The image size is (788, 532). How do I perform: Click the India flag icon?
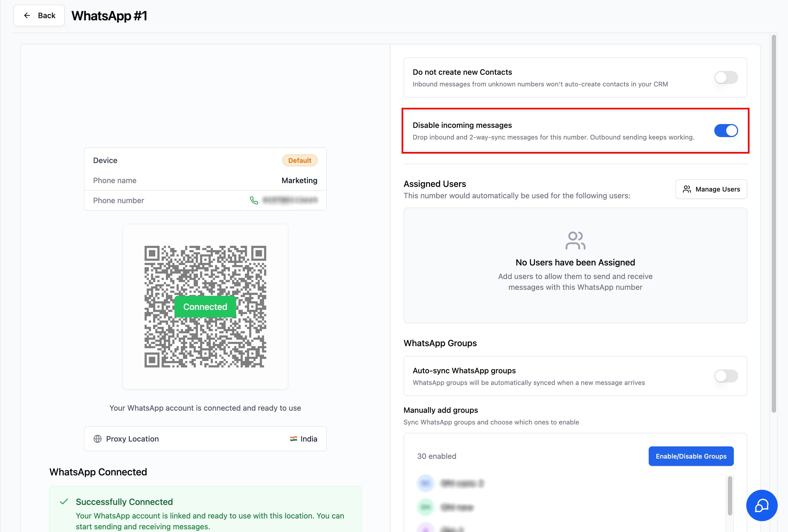(x=294, y=439)
